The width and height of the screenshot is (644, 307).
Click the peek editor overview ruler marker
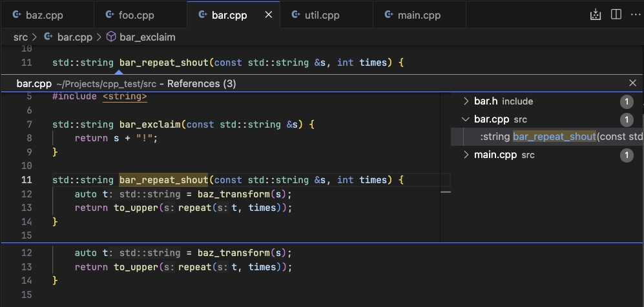[446, 192]
